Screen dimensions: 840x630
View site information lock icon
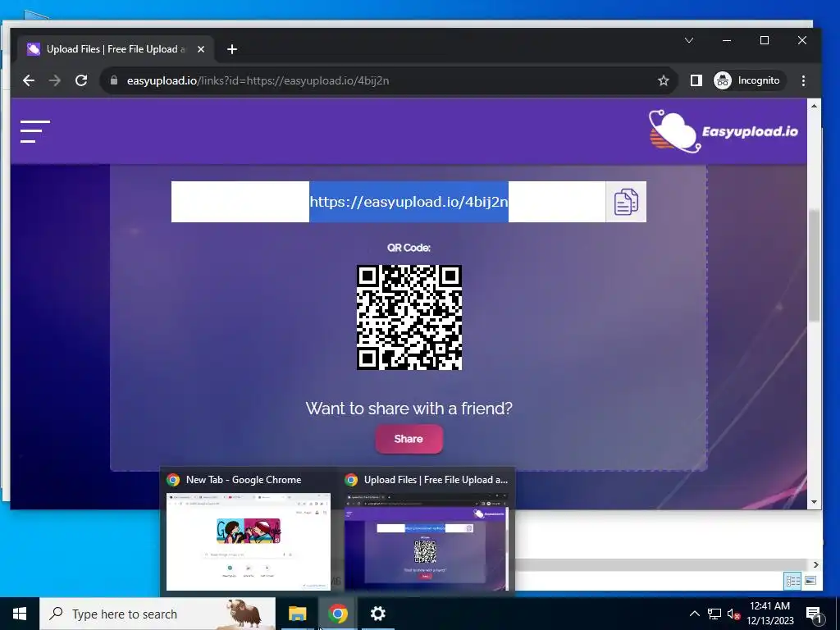[113, 80]
